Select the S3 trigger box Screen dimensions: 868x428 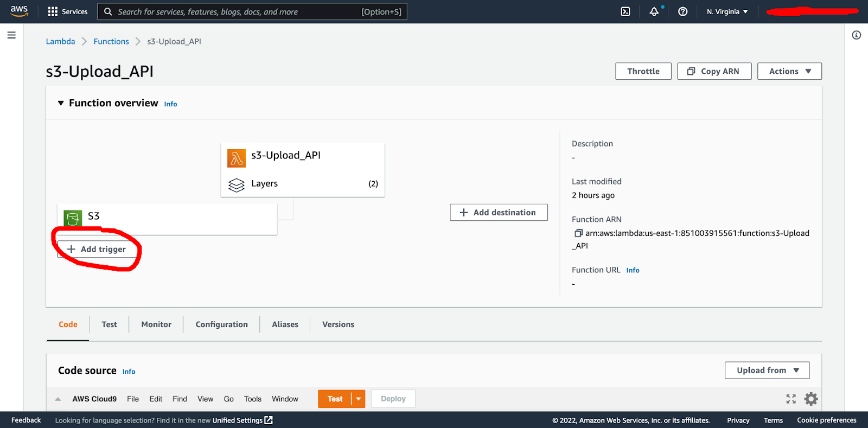pyautogui.click(x=167, y=219)
